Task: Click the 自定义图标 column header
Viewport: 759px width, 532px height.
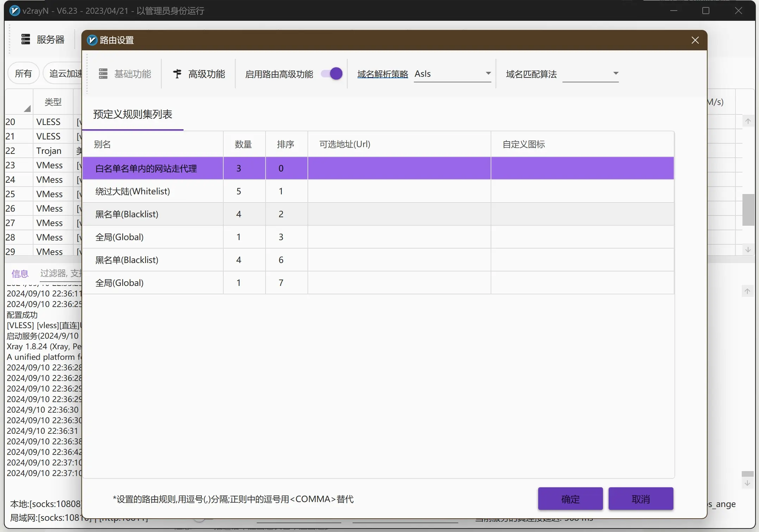Action: (x=582, y=144)
